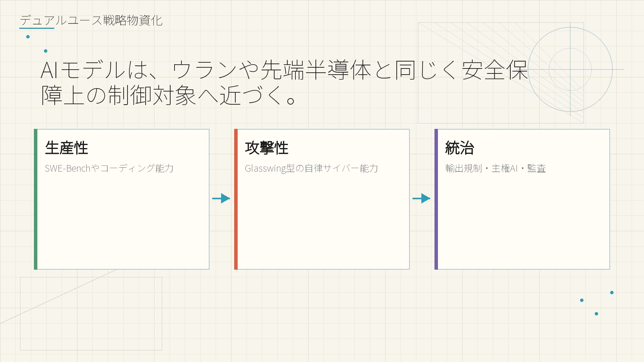This screenshot has height=362, width=644.
Task: Select the headline beginning AIモデルは、ウランや
Action: [x=284, y=82]
